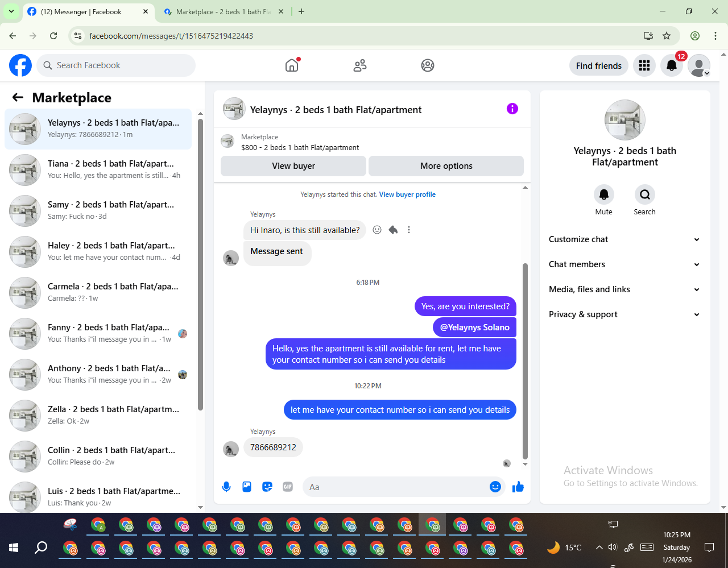Click the browser address bar URL
The image size is (728, 568).
171,36
